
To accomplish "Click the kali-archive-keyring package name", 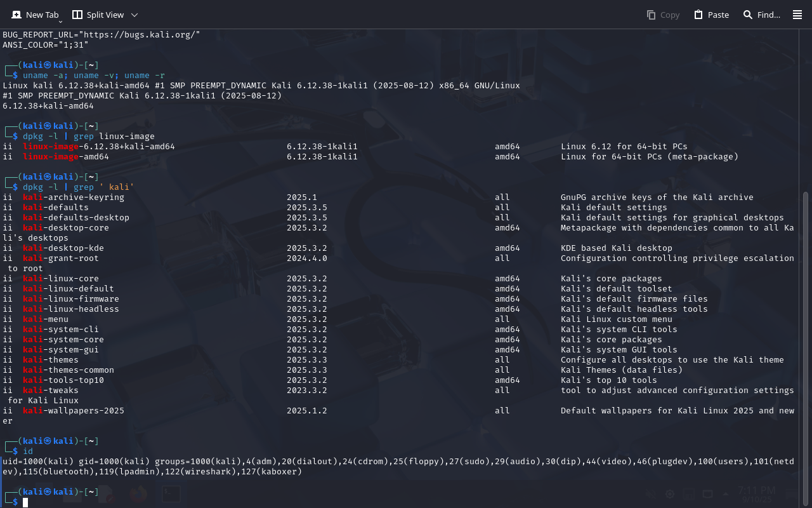I will point(74,197).
